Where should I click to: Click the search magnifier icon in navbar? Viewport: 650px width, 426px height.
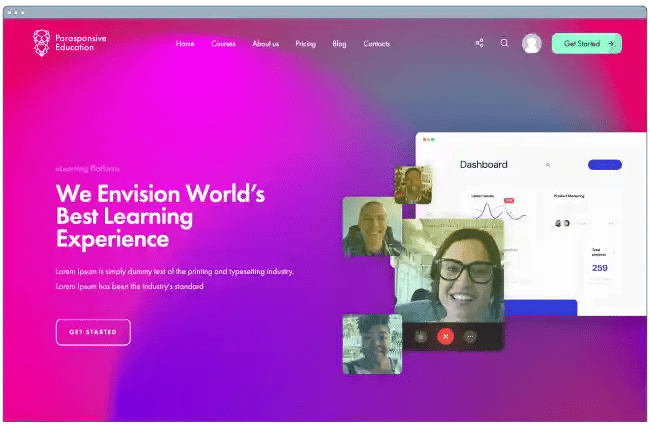coord(504,43)
